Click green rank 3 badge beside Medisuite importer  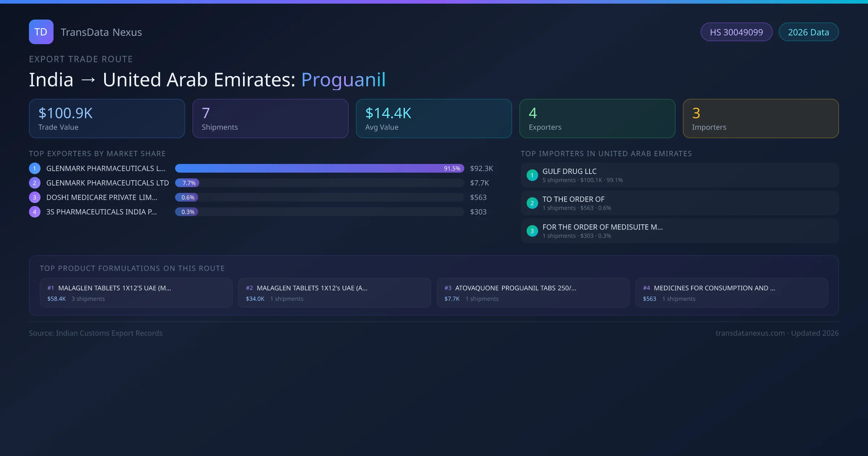click(532, 231)
